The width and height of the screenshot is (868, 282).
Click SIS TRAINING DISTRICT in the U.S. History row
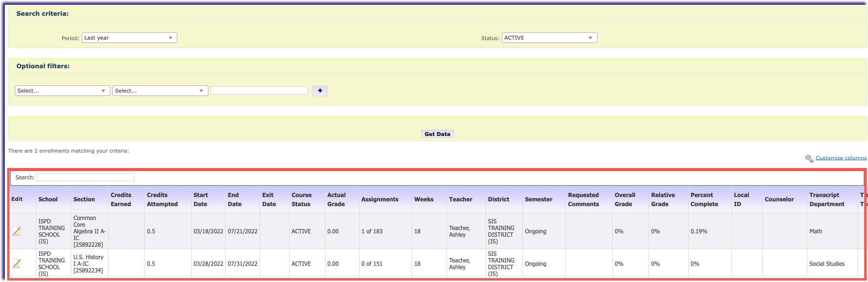(501, 264)
